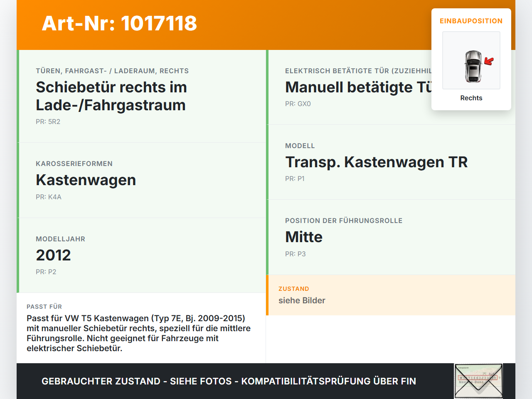Click the PR: P2 code
Viewport: 532px width, 399px height.
pyautogui.click(x=46, y=272)
